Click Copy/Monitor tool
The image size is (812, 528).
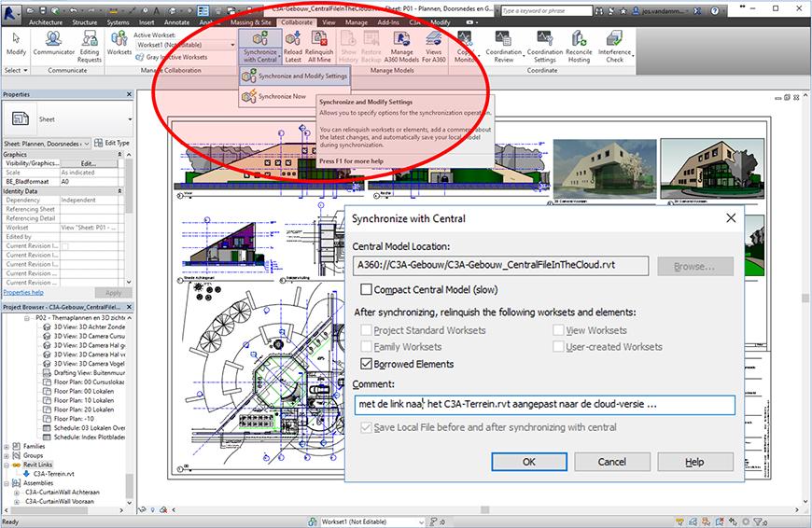tap(465, 47)
